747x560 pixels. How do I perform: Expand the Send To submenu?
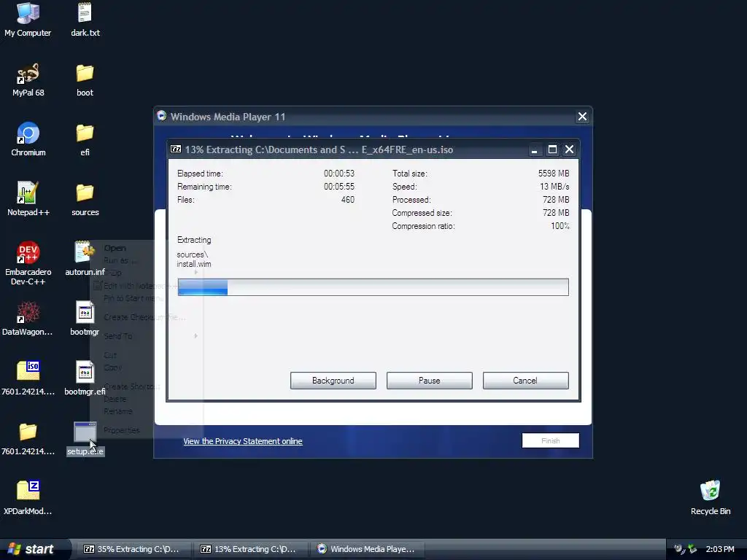click(147, 336)
